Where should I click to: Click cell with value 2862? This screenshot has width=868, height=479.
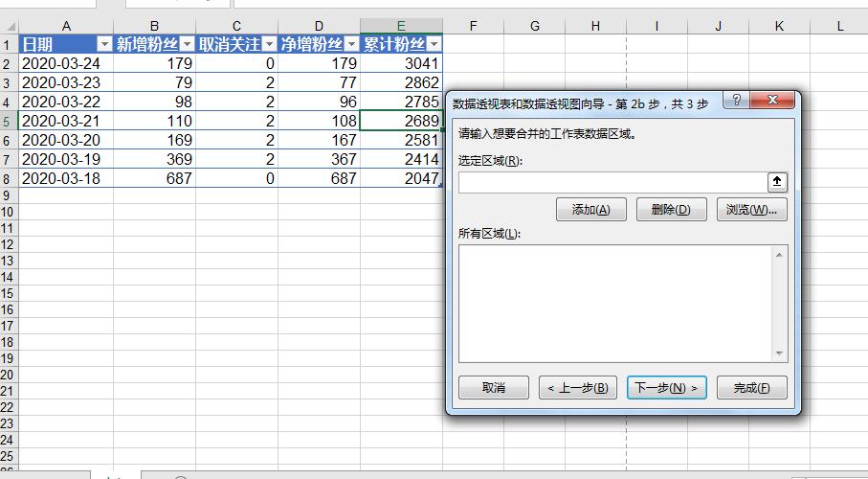[401, 82]
